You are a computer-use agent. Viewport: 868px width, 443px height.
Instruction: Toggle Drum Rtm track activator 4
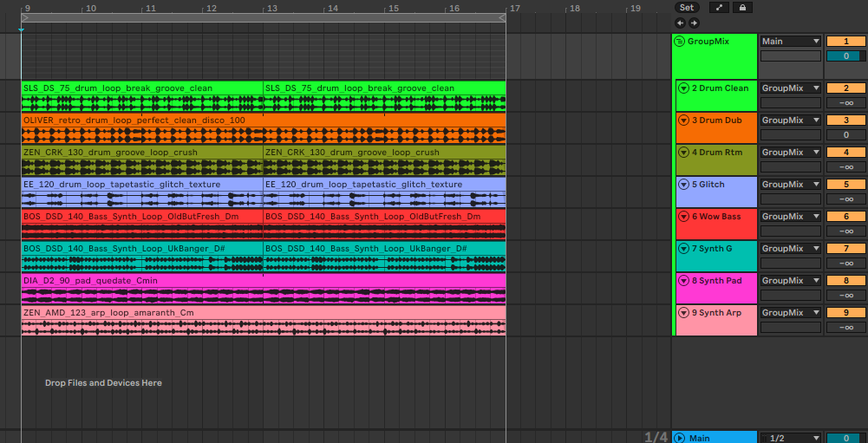845,153
